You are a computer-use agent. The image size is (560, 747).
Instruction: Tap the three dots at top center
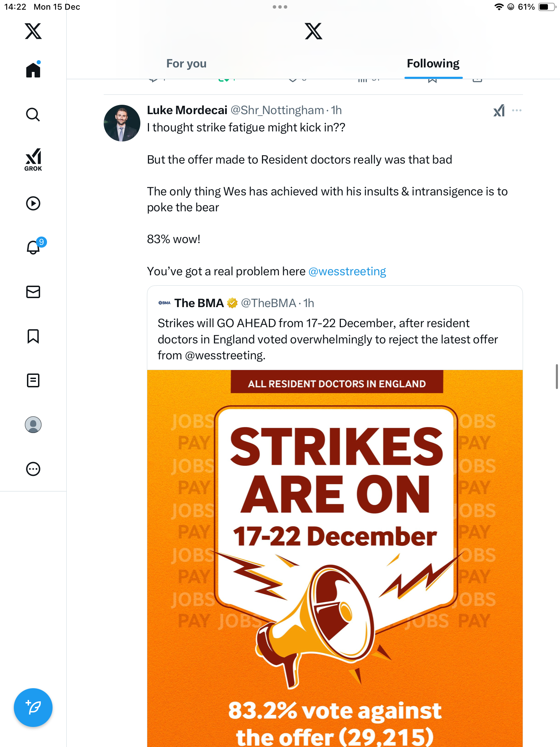pos(280,7)
